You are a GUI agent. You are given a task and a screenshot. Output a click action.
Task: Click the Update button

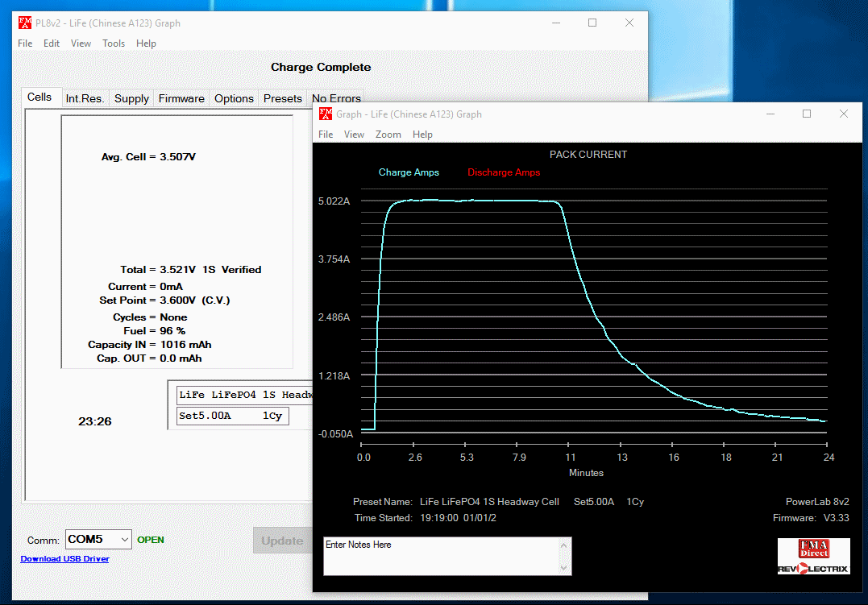point(282,541)
